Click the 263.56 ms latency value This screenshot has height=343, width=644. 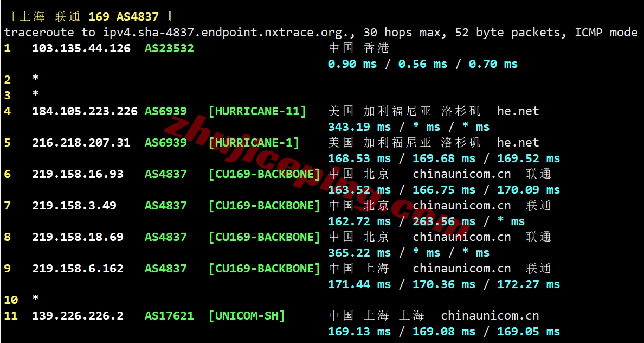[443, 221]
